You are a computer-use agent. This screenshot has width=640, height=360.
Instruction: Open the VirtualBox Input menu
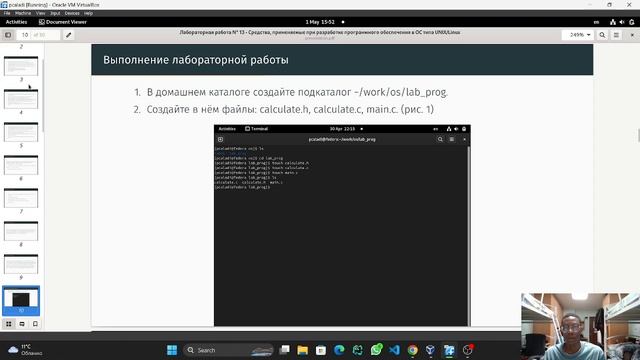click(55, 13)
